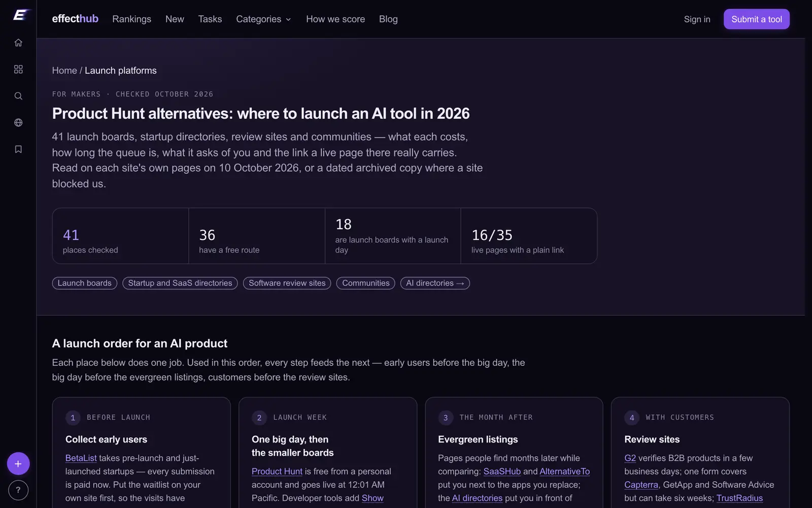812x508 pixels.
Task: Click the effecthub wordmark
Action: (75, 19)
